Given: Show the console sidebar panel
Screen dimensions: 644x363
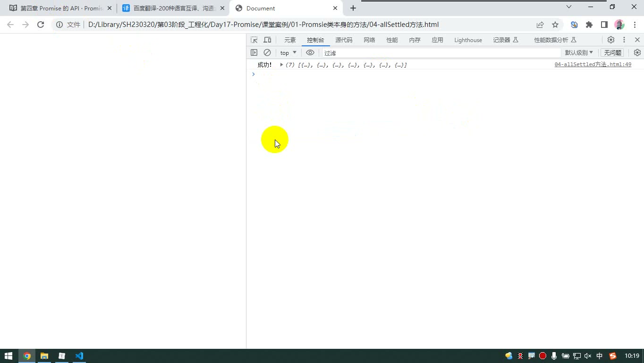Looking at the screenshot, I should point(254,52).
